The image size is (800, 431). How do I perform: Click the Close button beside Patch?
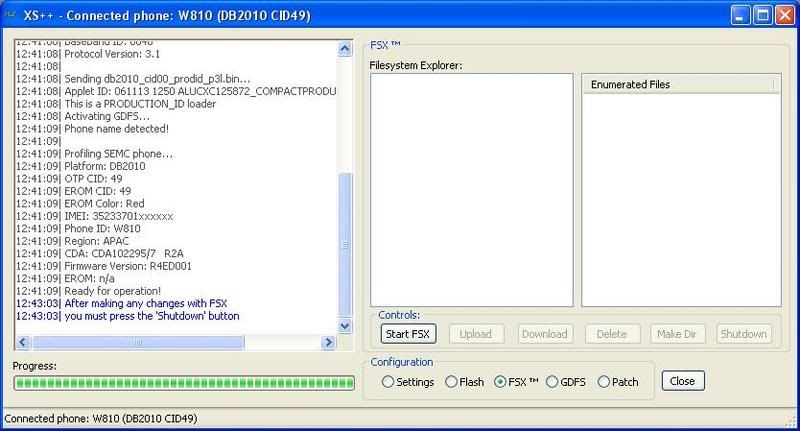point(683,381)
